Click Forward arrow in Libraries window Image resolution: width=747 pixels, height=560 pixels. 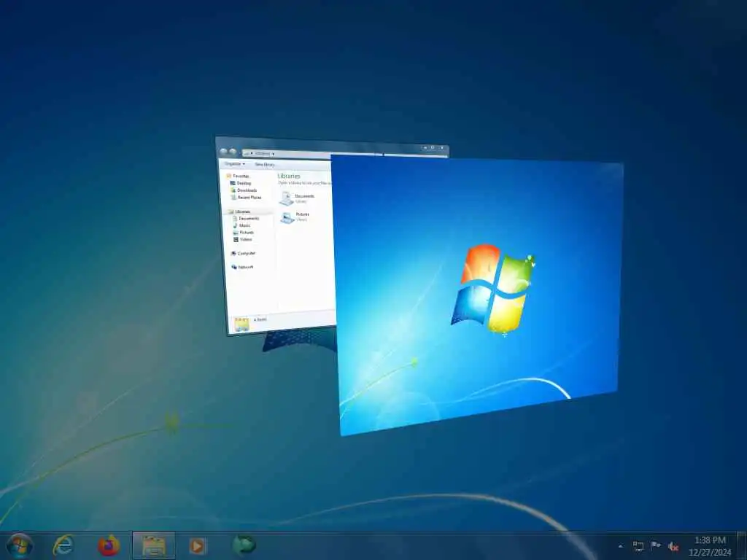coord(233,152)
